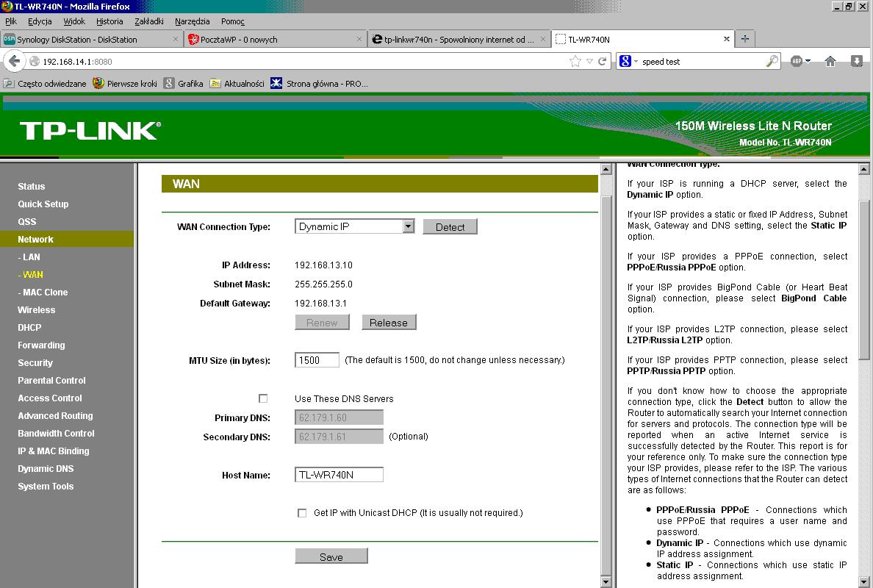Open Quick Setup in sidebar

pyautogui.click(x=43, y=204)
